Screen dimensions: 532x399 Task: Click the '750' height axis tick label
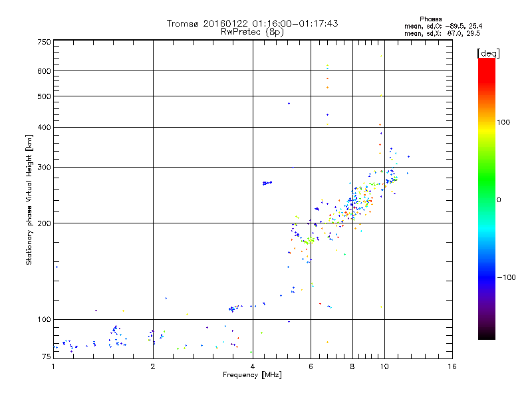44,42
